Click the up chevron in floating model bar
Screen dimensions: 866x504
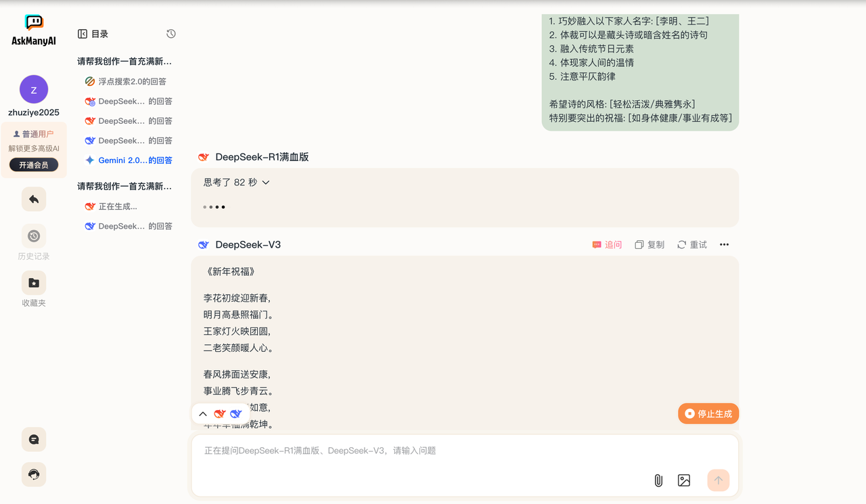pyautogui.click(x=203, y=414)
